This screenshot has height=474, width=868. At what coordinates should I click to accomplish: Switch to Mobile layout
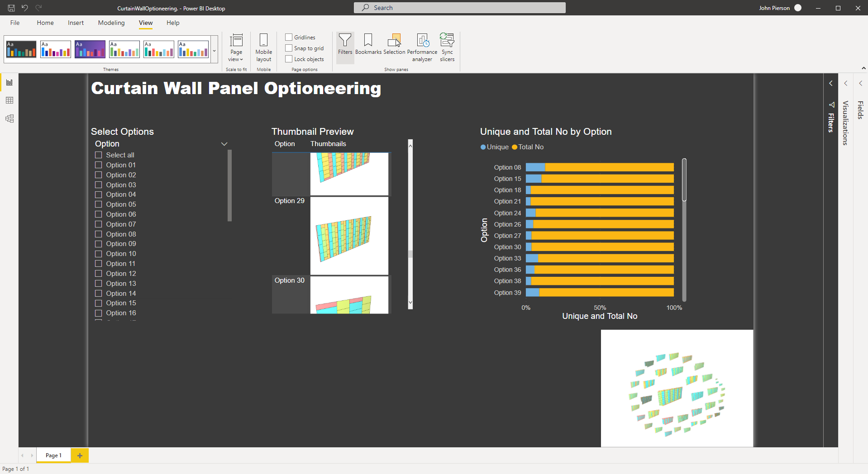[263, 47]
